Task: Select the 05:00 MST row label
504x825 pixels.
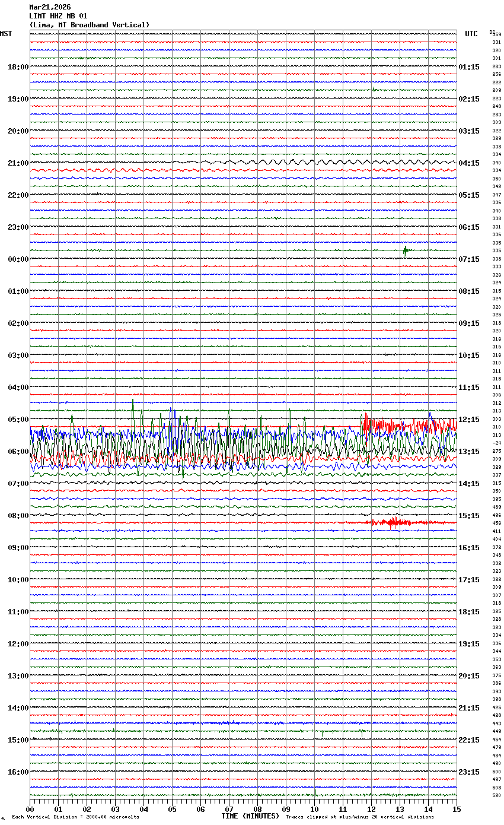Action: (x=18, y=420)
